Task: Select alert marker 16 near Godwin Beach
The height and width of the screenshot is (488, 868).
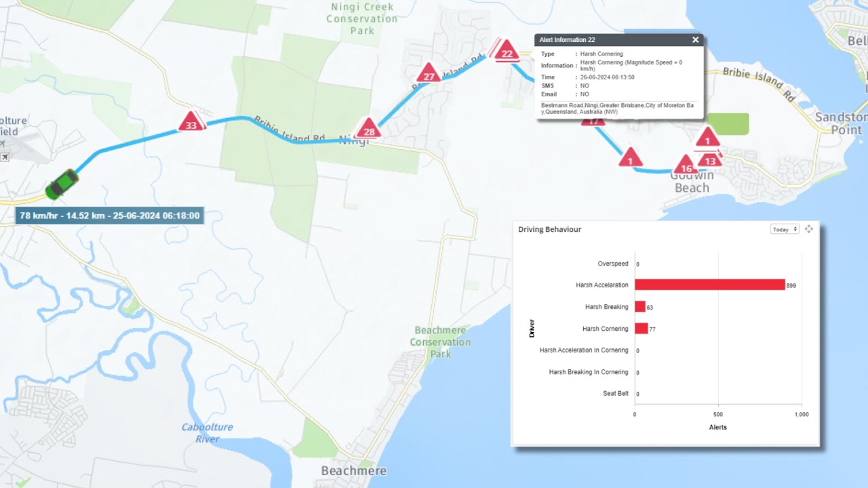Action: coord(686,166)
